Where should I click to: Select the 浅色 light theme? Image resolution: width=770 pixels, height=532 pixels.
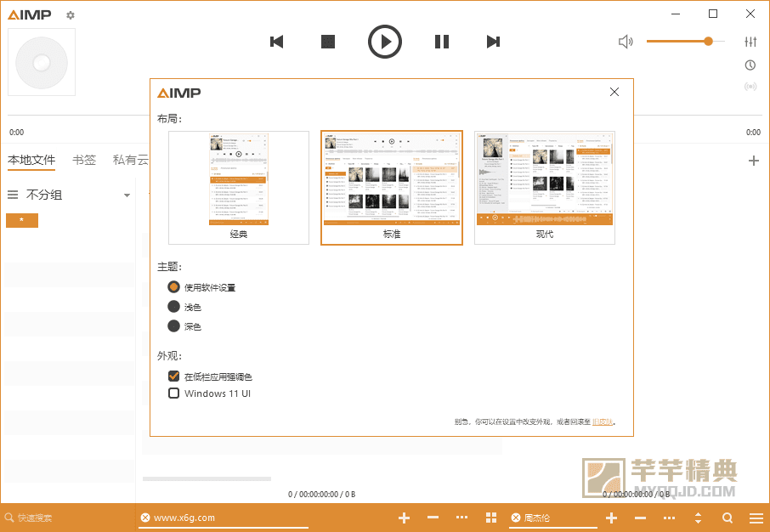coord(184,307)
